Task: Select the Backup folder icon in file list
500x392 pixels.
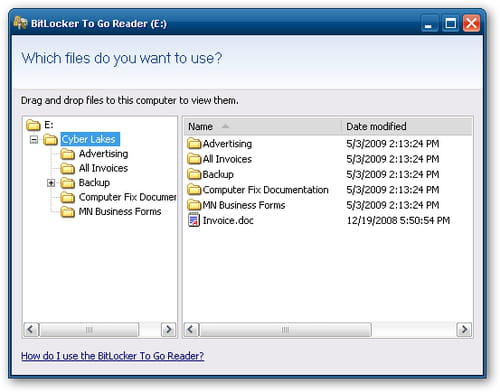Action: [194, 174]
